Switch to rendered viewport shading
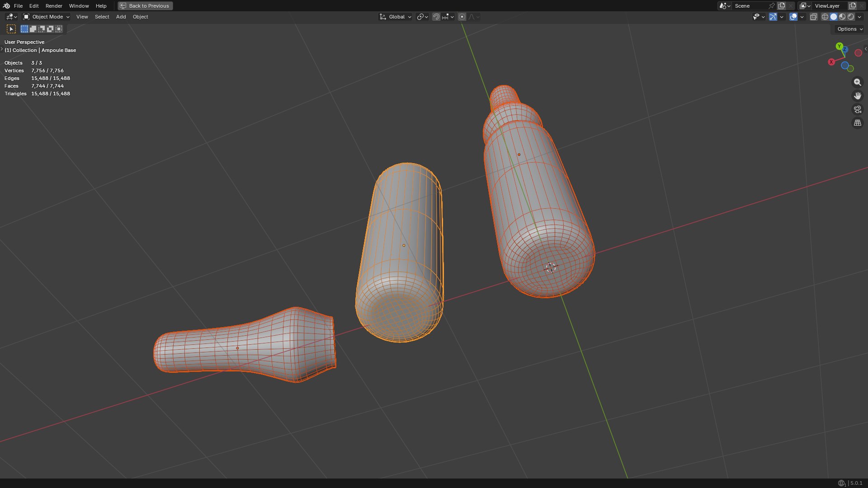Image resolution: width=868 pixels, height=488 pixels. click(x=851, y=17)
